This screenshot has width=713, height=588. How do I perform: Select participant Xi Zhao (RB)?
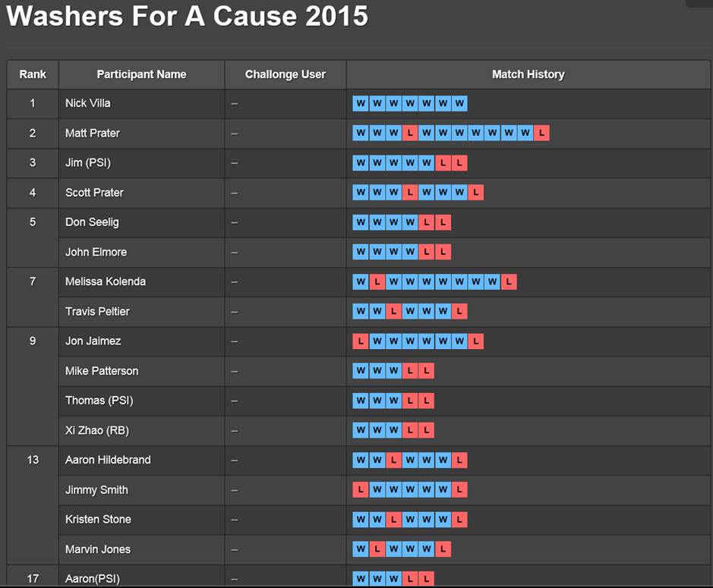pyautogui.click(x=97, y=430)
